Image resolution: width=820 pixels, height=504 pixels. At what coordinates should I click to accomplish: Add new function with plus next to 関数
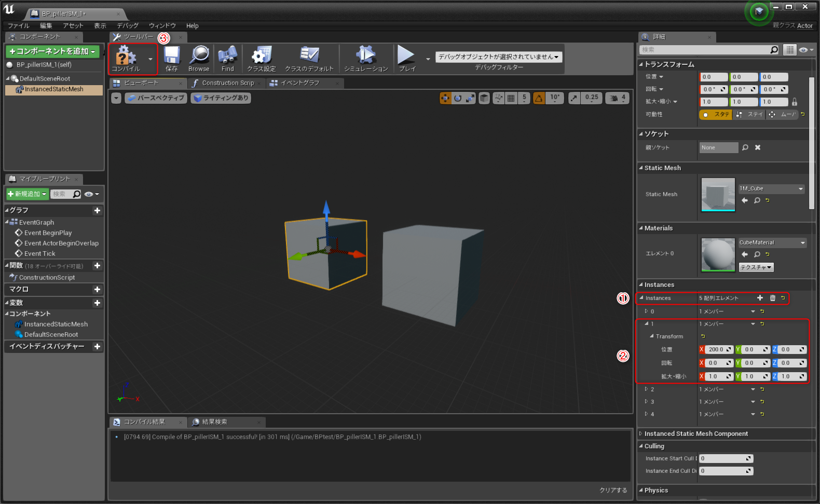coord(97,266)
